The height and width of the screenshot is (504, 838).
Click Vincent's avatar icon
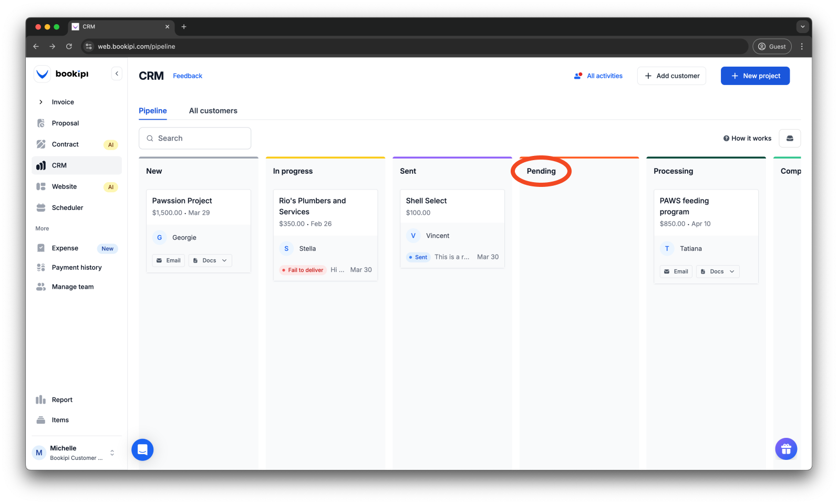coord(413,236)
